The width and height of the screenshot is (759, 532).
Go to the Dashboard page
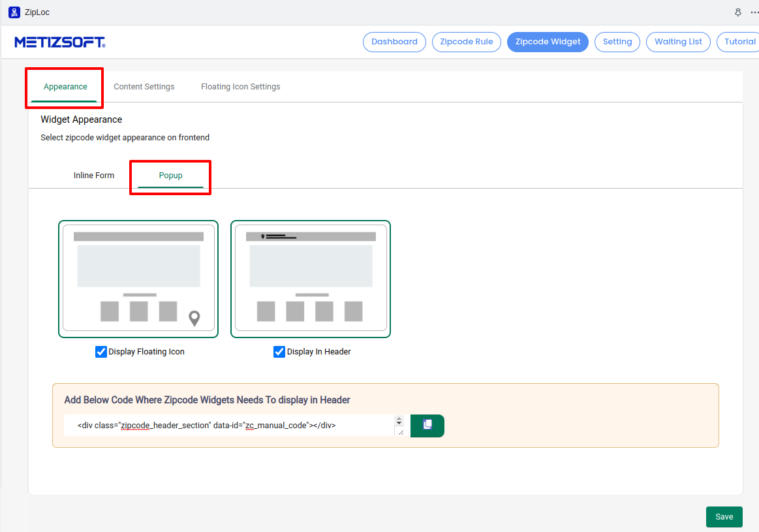394,42
